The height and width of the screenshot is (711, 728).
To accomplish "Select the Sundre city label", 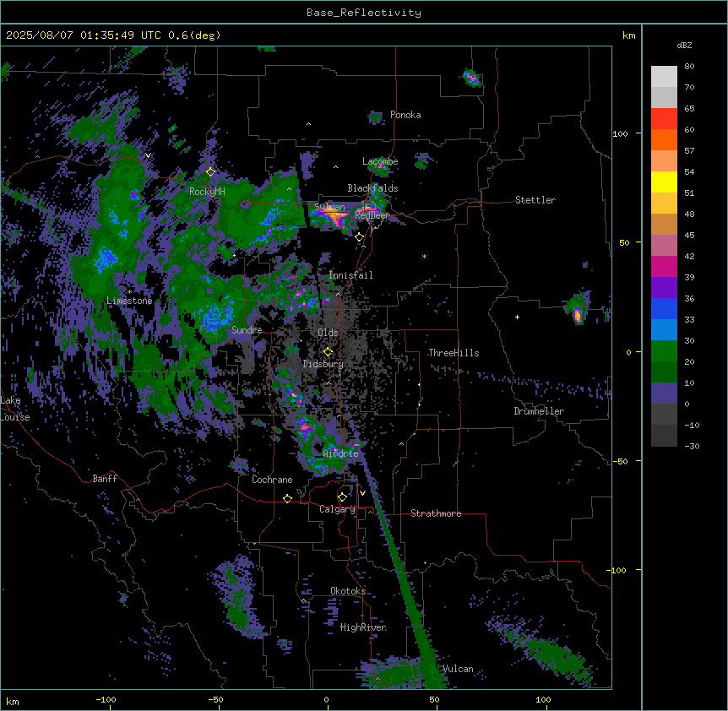I will 247,330.
